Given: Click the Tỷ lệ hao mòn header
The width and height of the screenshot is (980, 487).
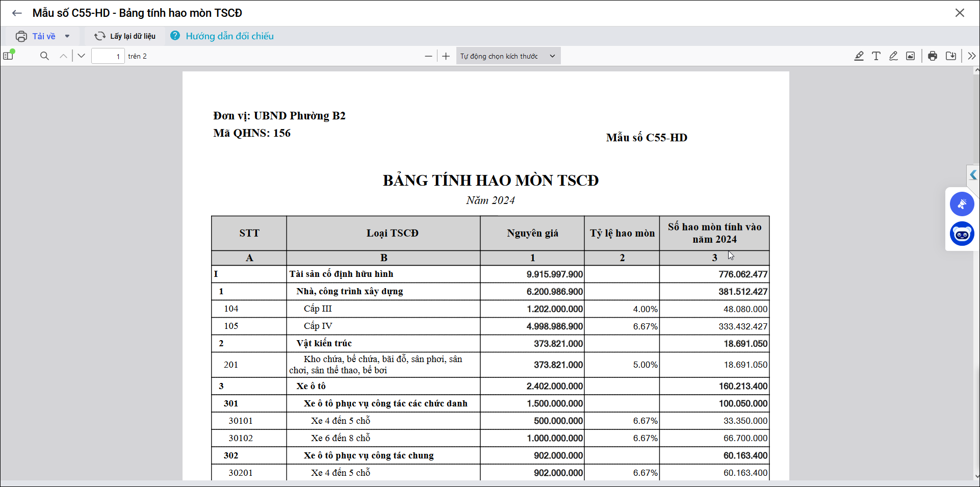Looking at the screenshot, I should tap(622, 233).
